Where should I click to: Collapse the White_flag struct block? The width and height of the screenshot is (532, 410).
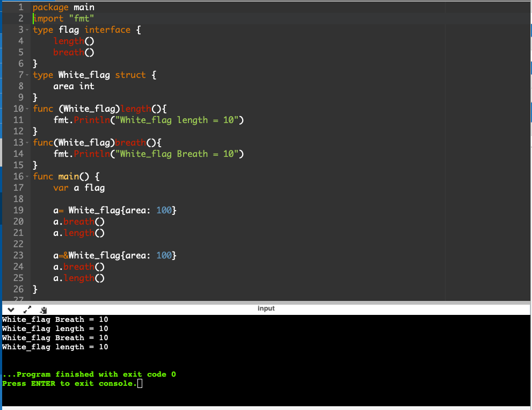(x=27, y=75)
